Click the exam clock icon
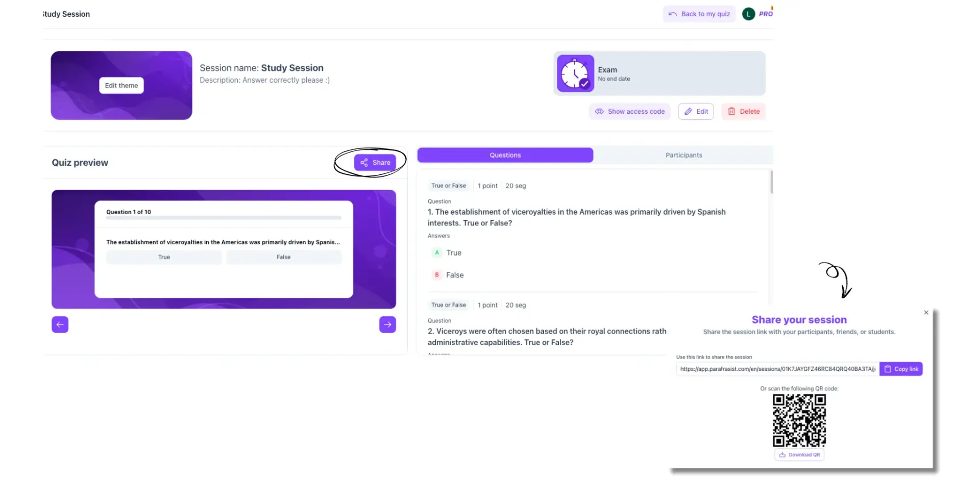The width and height of the screenshot is (980, 485). click(x=575, y=74)
